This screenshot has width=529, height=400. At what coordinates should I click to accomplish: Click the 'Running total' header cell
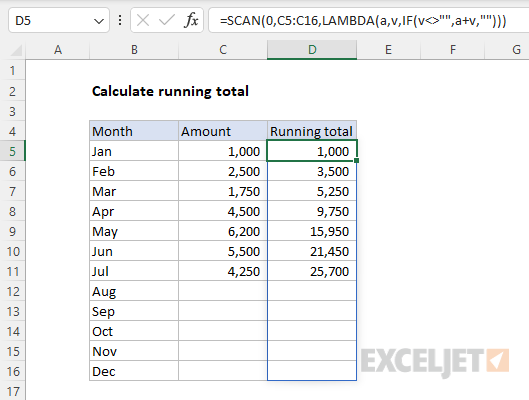tap(312, 131)
